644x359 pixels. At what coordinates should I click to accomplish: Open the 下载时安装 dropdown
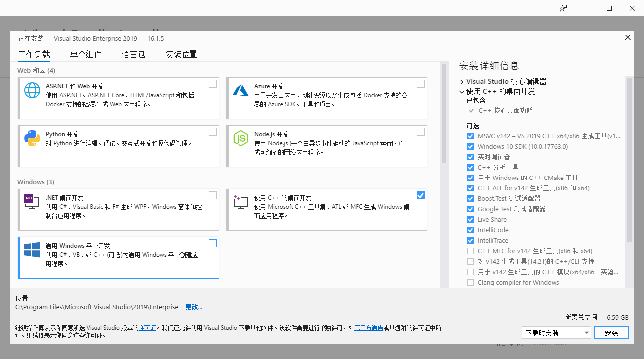click(556, 332)
